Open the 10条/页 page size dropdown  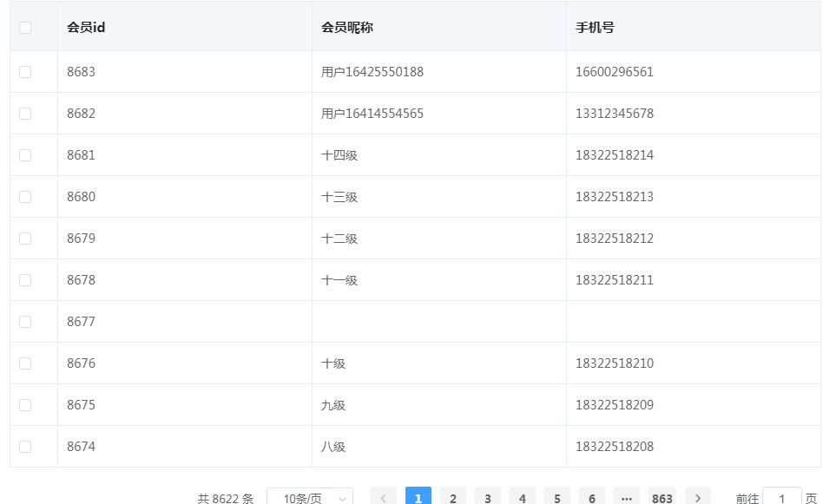pos(311,498)
